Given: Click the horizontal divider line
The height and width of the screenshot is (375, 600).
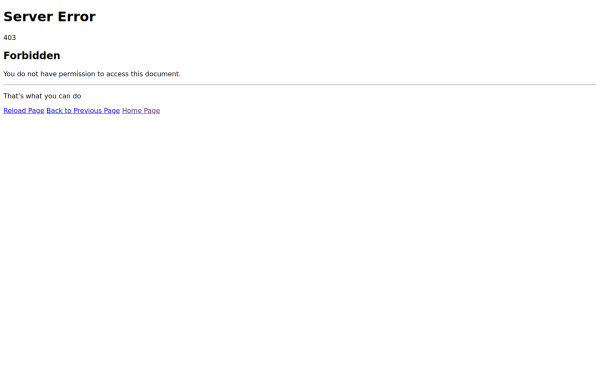Looking at the screenshot, I should [x=300, y=85].
